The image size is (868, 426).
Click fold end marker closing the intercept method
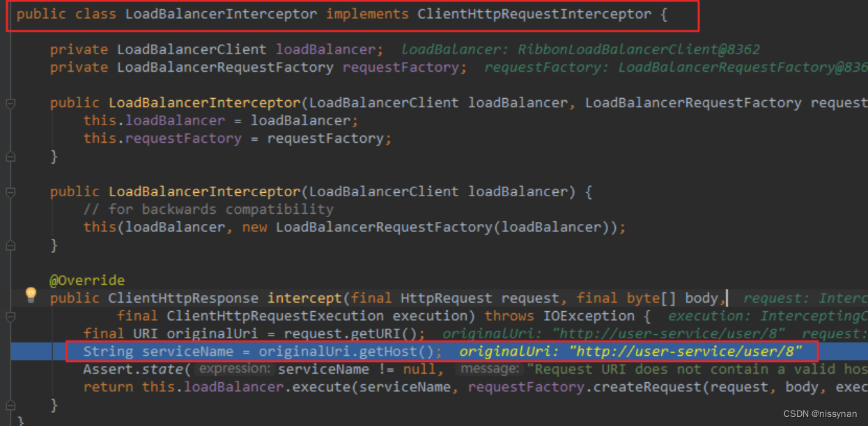[x=10, y=405]
